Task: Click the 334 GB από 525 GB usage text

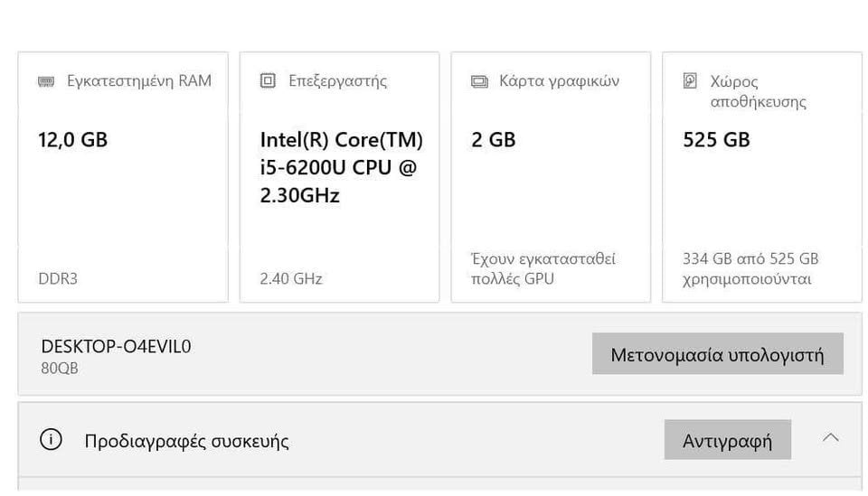Action: (750, 268)
